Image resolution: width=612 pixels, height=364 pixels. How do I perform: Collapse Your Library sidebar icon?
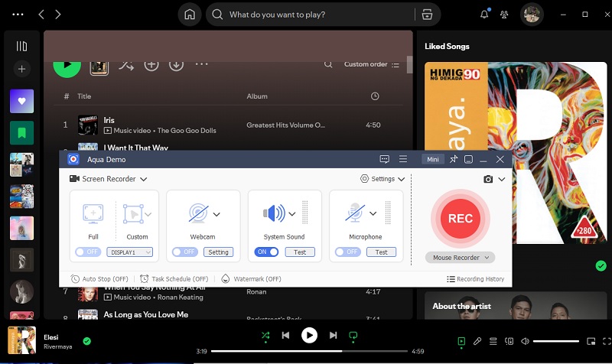pyautogui.click(x=21, y=47)
